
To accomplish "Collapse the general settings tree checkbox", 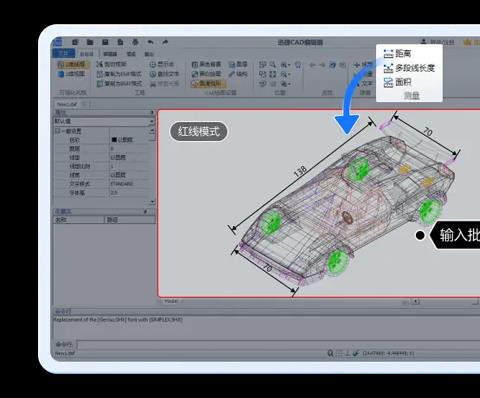I will coord(57,131).
